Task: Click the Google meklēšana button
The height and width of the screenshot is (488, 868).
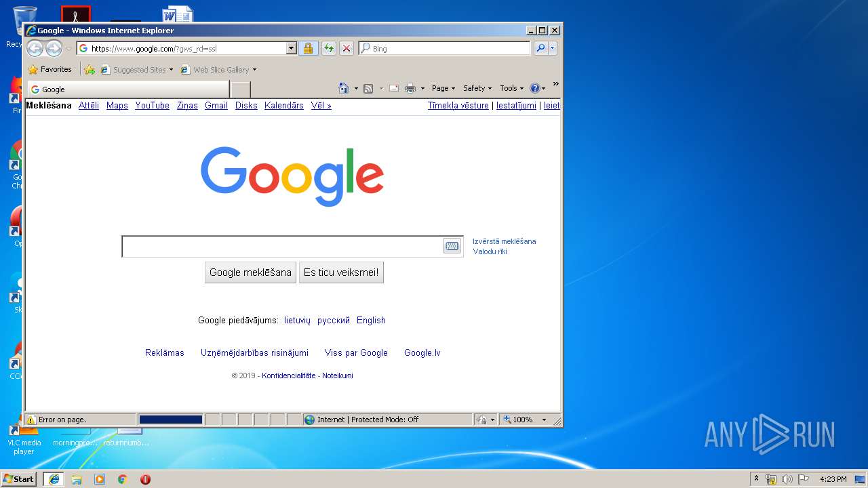Action: [x=250, y=272]
